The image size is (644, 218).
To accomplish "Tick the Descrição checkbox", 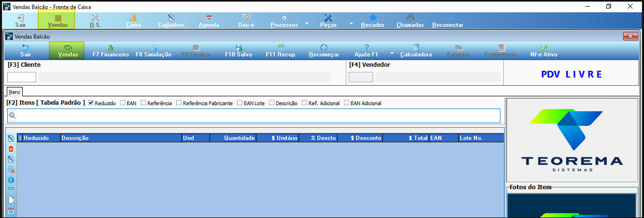I will [x=271, y=103].
